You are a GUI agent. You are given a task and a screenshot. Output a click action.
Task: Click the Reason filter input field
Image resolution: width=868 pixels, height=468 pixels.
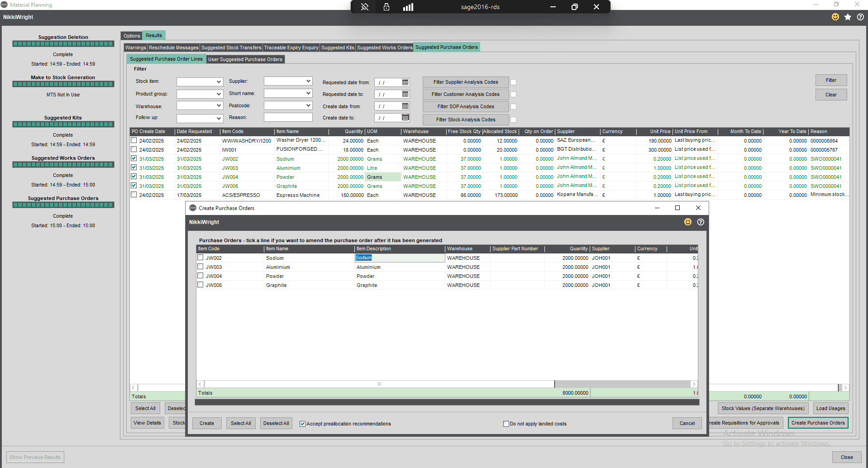point(288,117)
